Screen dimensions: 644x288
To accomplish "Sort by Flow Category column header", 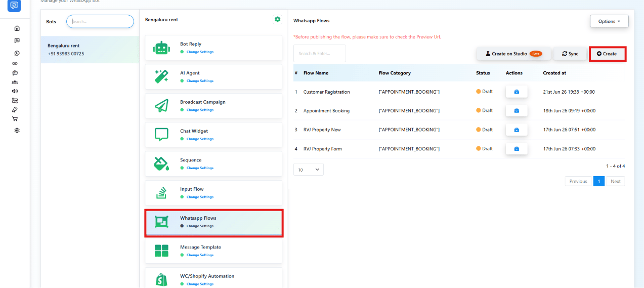I will tap(395, 73).
